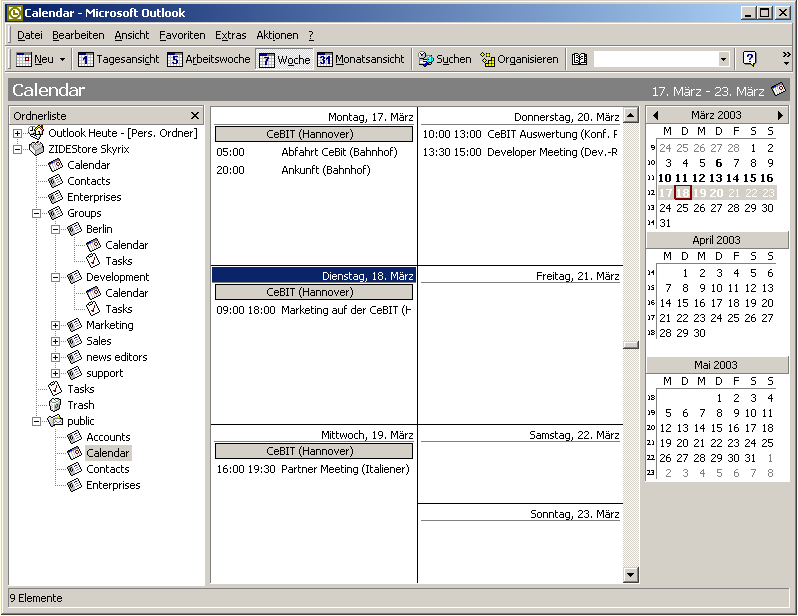Click in the toolbar contact search field

tap(656, 60)
